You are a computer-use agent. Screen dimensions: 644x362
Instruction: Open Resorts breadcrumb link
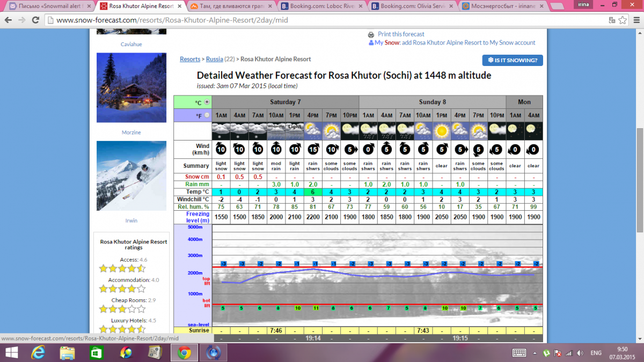coord(190,59)
